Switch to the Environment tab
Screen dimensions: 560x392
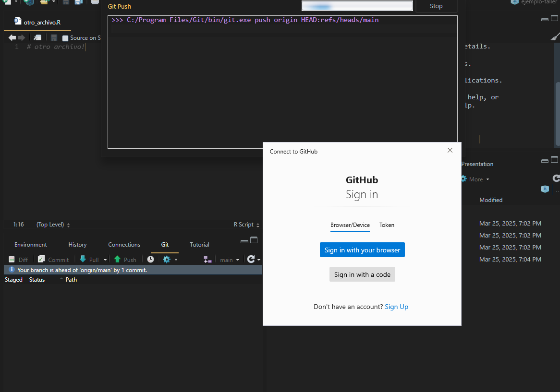(30, 244)
